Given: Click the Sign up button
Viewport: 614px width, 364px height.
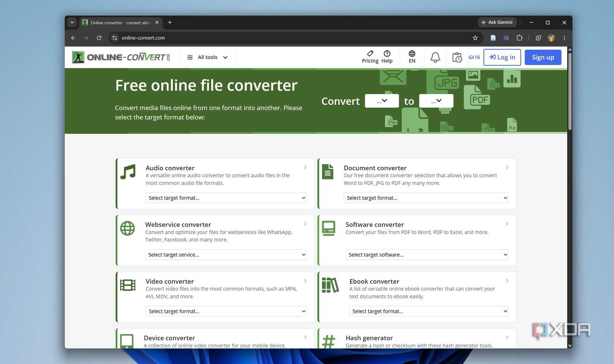Looking at the screenshot, I should click(543, 57).
